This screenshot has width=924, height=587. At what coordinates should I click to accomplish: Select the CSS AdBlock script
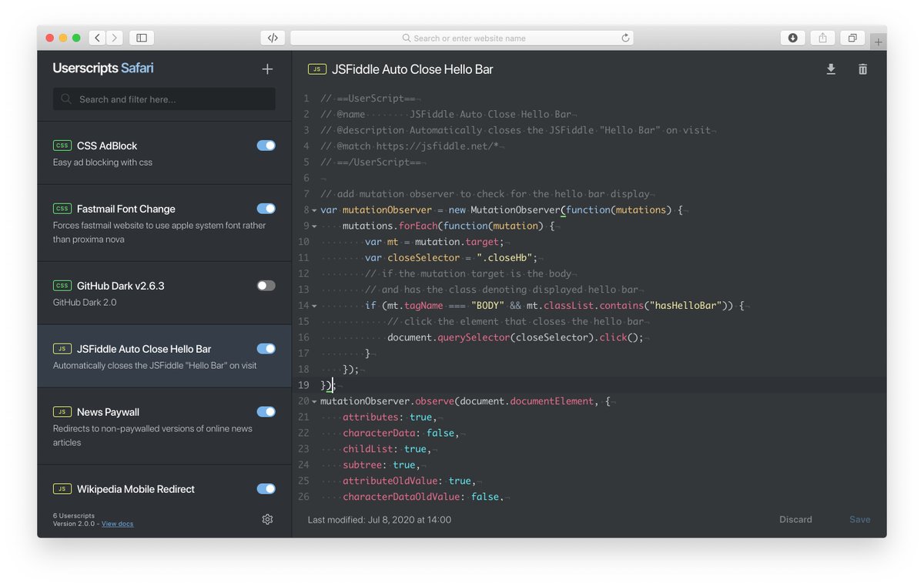coord(164,153)
